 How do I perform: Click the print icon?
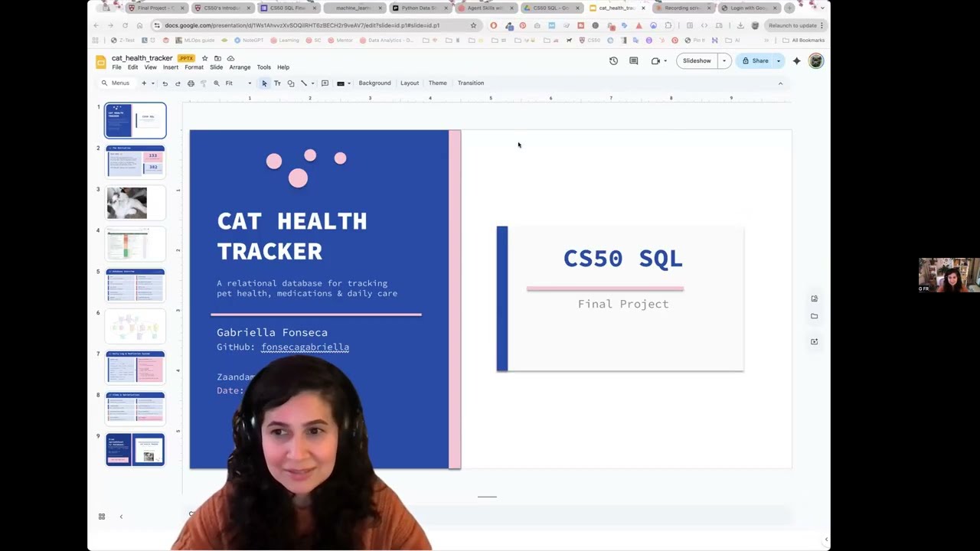point(191,83)
